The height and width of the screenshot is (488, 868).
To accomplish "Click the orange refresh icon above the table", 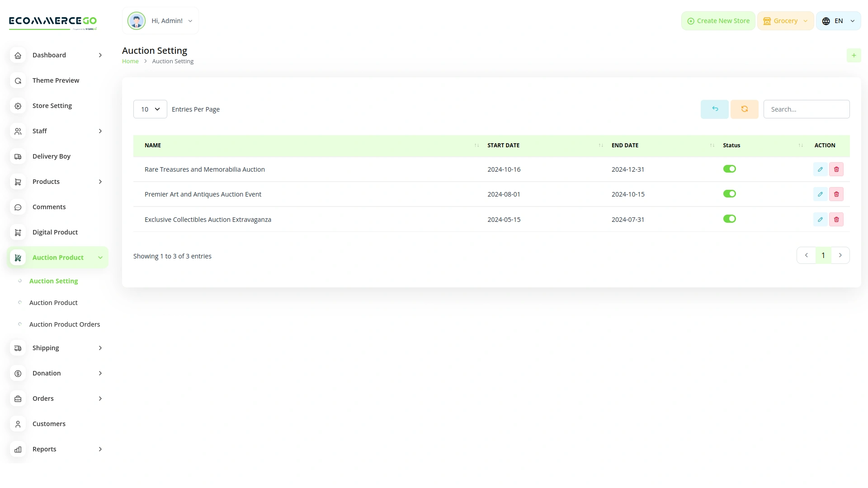I will click(744, 109).
